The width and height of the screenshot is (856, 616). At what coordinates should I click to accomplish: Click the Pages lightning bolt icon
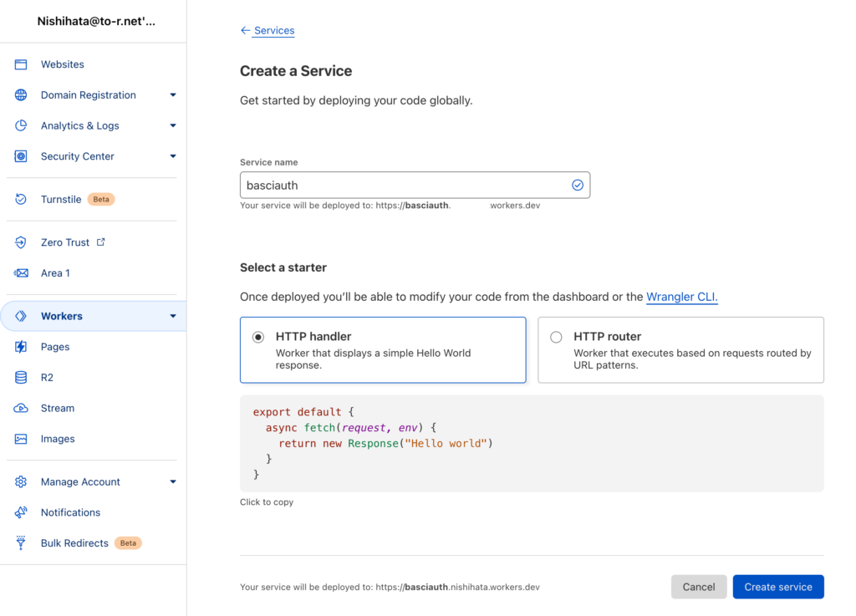tap(21, 347)
